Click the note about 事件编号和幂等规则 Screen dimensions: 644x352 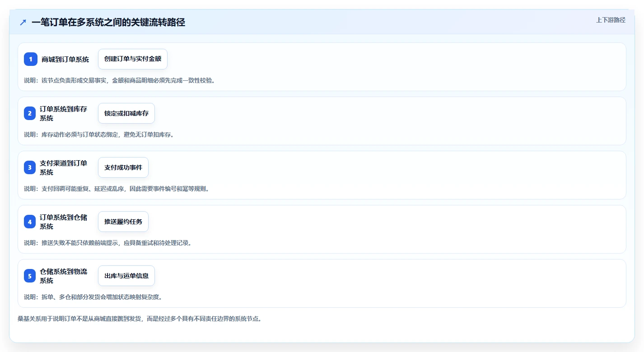pyautogui.click(x=117, y=189)
